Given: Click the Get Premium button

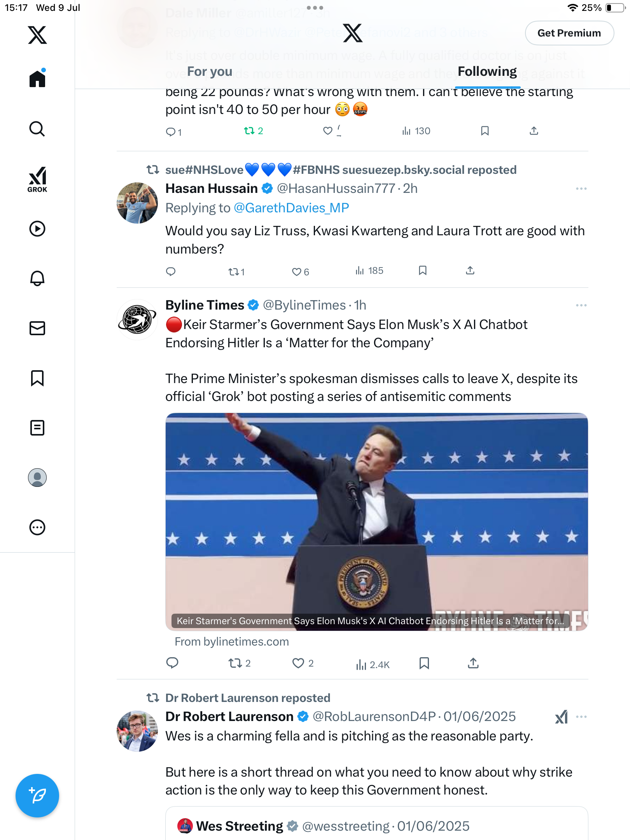Looking at the screenshot, I should [x=569, y=33].
